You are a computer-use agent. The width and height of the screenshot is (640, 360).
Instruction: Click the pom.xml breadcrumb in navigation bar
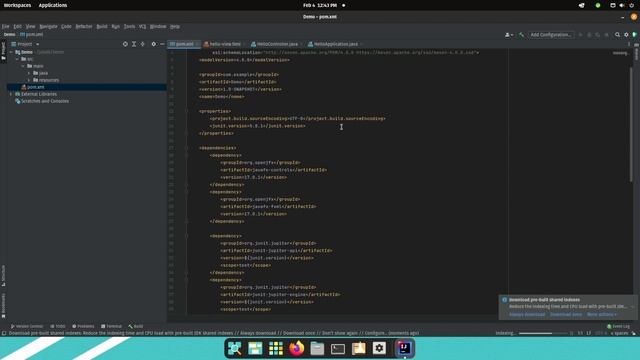tap(32, 35)
